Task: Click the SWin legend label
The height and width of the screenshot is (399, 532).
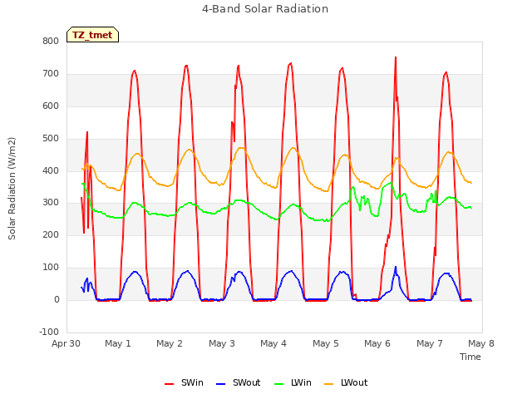Action: (x=192, y=382)
